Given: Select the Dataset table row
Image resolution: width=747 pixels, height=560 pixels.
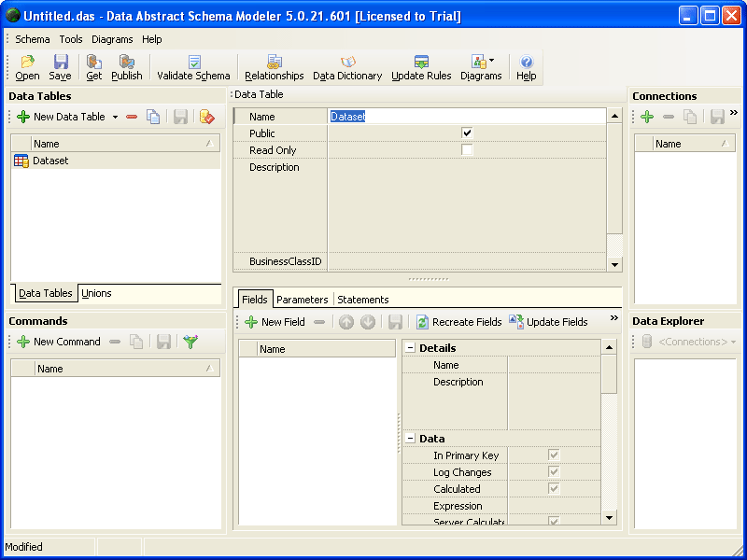Looking at the screenshot, I should tap(116, 161).
